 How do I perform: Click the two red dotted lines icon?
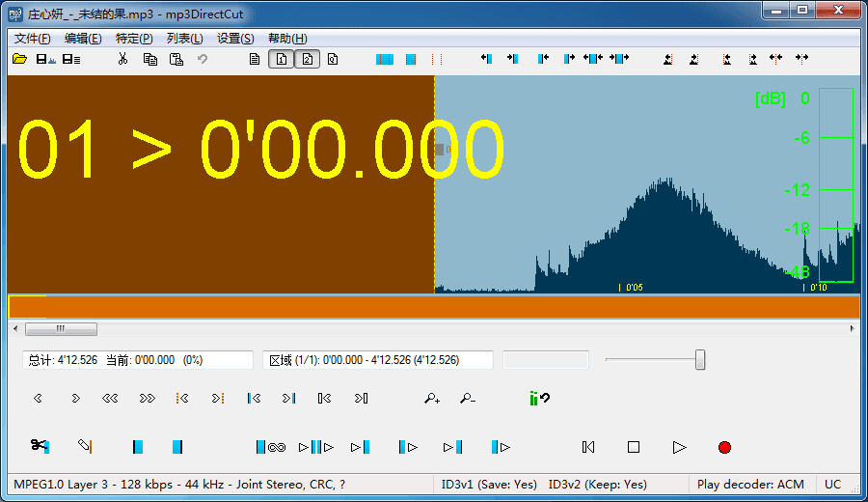coord(437,59)
